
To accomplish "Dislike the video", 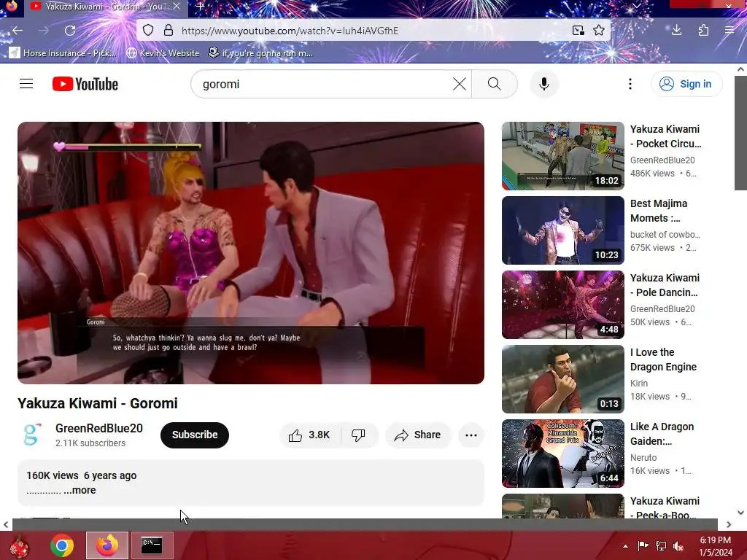I will (359, 435).
